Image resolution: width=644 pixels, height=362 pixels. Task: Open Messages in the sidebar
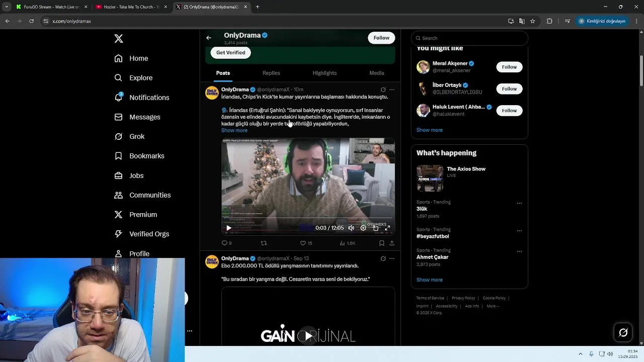(137, 117)
